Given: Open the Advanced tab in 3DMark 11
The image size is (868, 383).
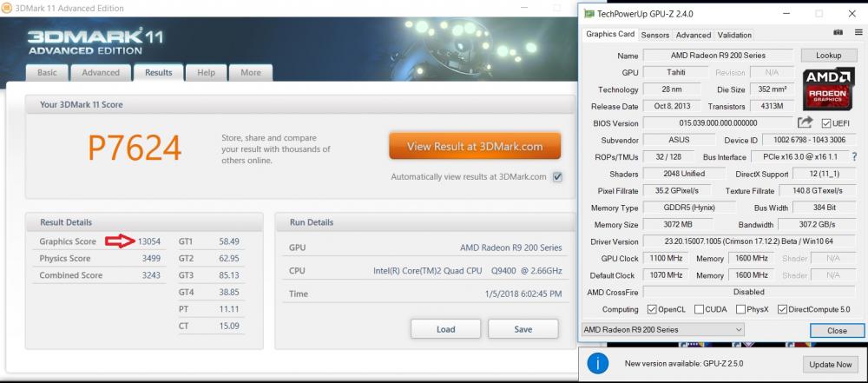Looking at the screenshot, I should pyautogui.click(x=101, y=73).
